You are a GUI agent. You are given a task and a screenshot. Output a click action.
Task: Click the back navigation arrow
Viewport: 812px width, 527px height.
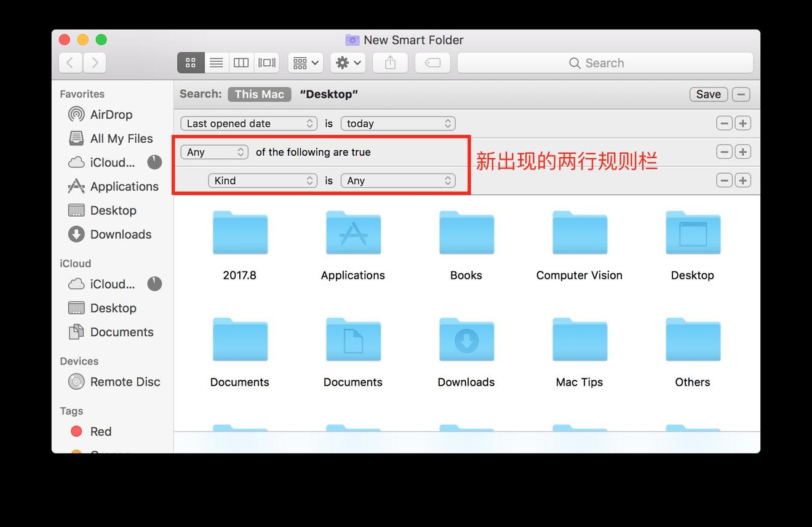70,62
